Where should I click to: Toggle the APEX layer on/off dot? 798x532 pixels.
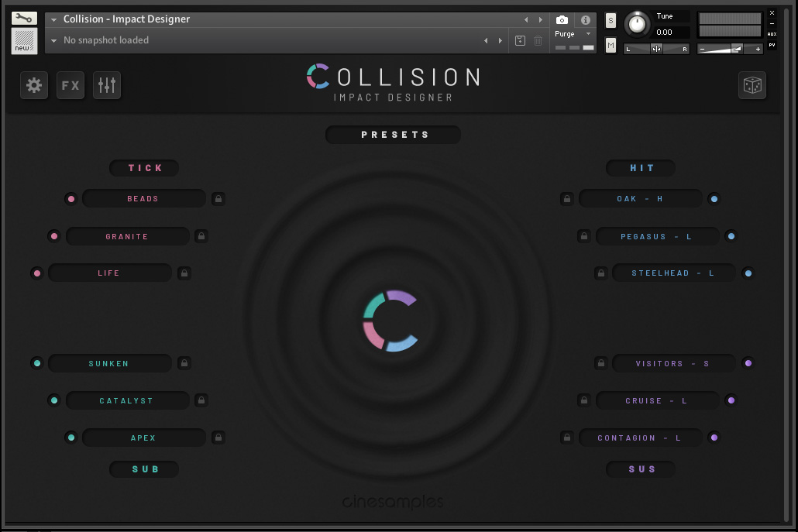pos(71,438)
